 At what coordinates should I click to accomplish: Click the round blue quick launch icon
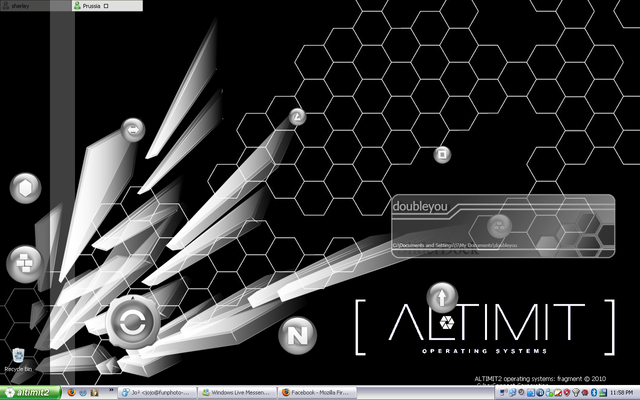tap(83, 393)
